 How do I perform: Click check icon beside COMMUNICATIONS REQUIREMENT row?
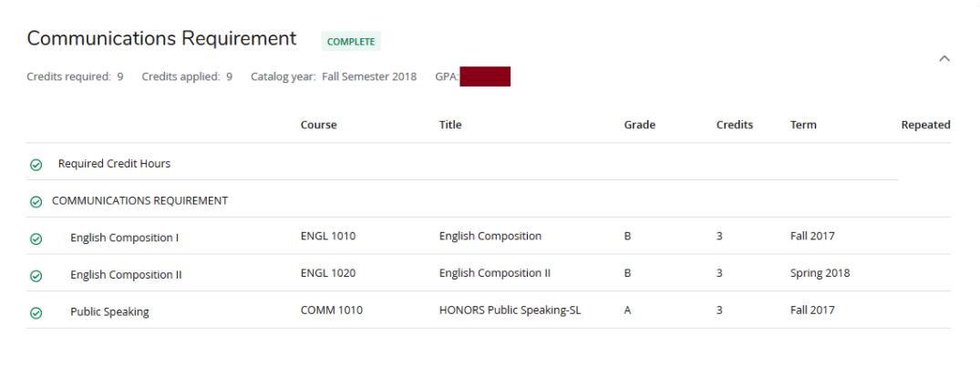point(36,201)
